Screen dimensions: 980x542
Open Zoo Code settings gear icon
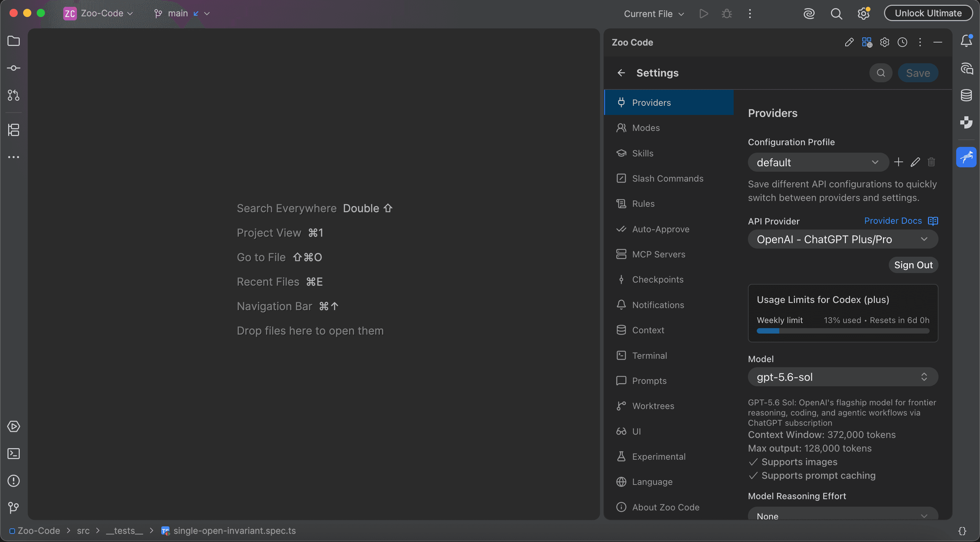point(884,42)
